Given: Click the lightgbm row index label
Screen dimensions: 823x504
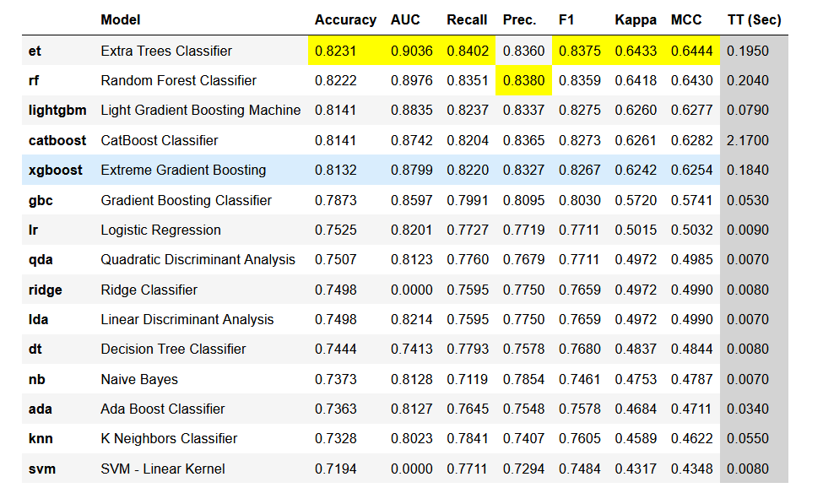Looking at the screenshot, I should point(58,111).
